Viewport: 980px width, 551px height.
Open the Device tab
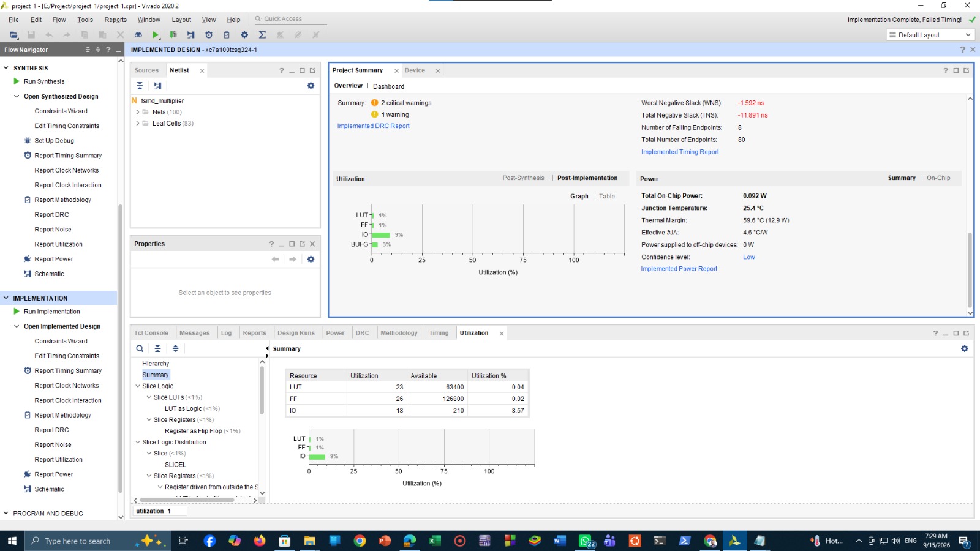[x=415, y=70]
